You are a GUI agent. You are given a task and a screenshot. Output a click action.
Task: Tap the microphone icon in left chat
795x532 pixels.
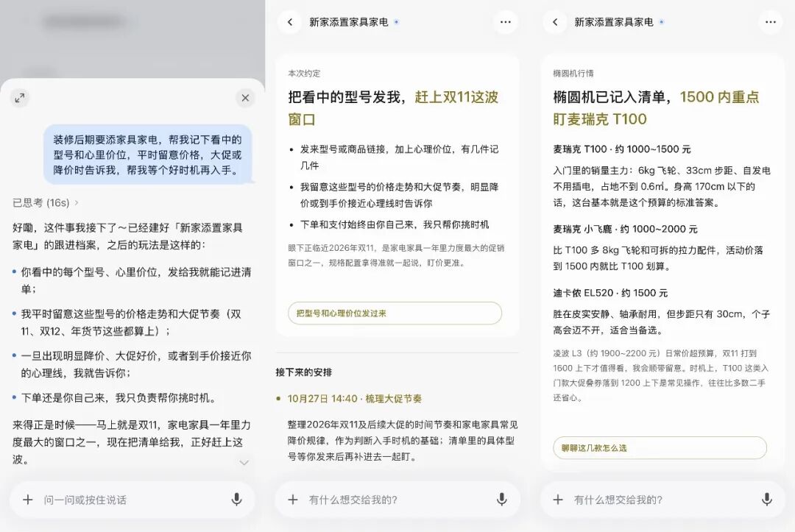click(236, 500)
